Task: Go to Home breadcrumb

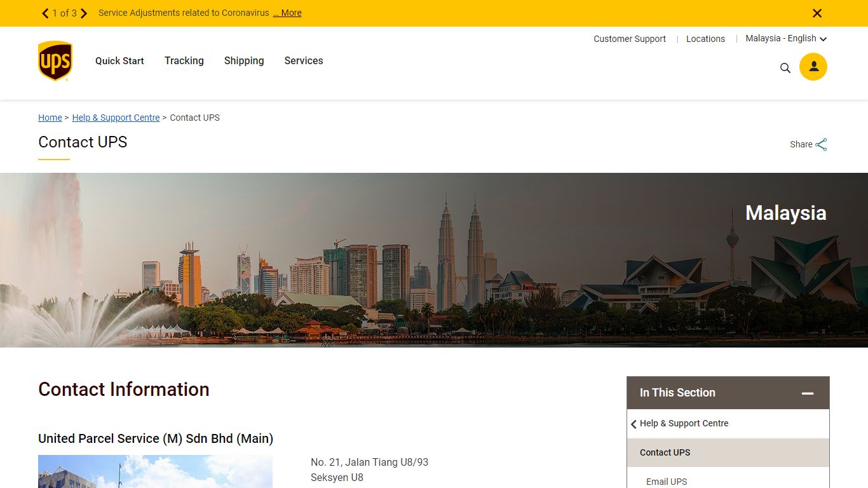Action: point(50,118)
